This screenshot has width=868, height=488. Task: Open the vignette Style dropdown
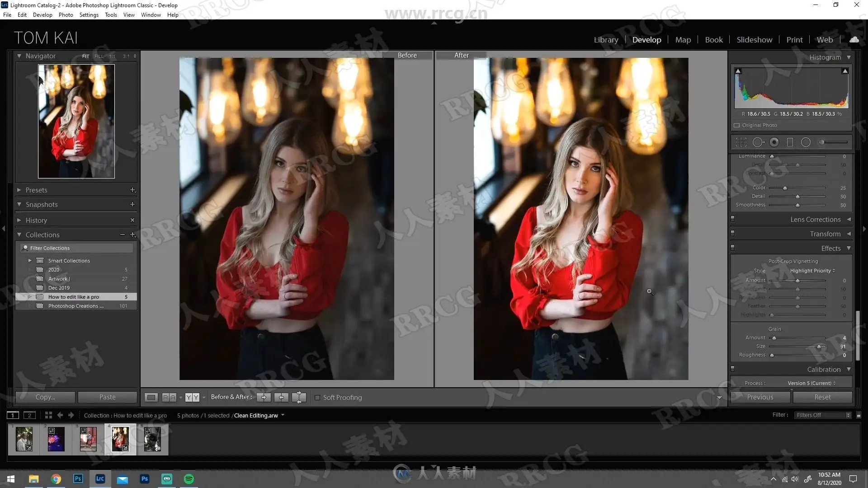point(812,271)
